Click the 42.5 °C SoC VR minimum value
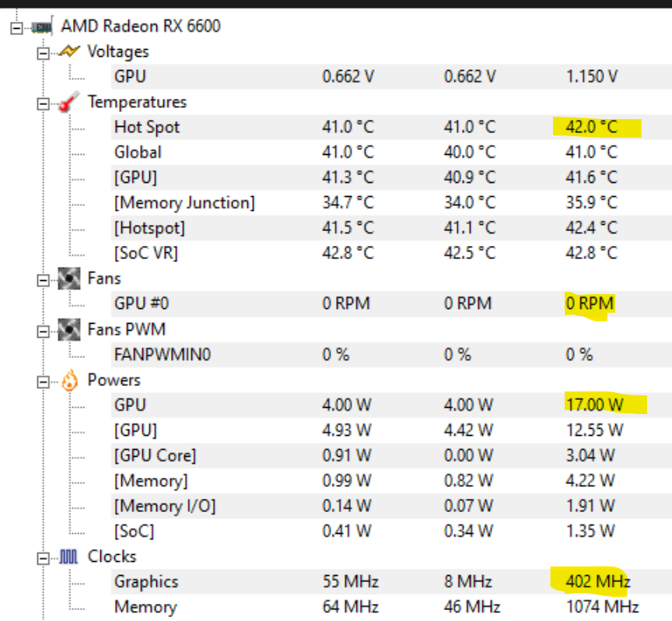 coord(470,253)
